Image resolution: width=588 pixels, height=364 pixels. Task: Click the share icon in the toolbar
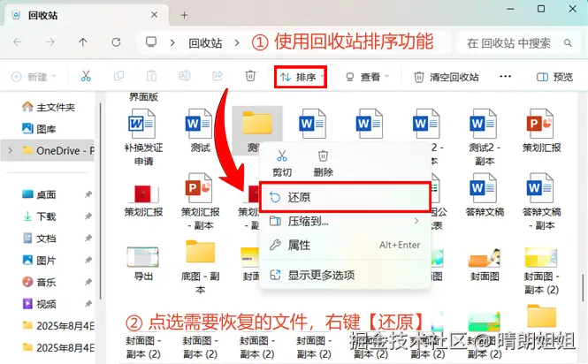[218, 77]
